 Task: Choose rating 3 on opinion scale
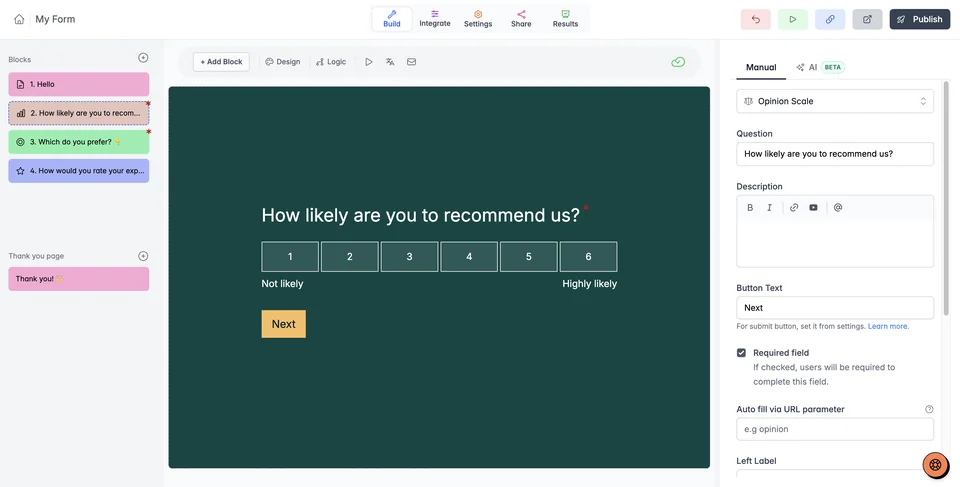point(410,257)
